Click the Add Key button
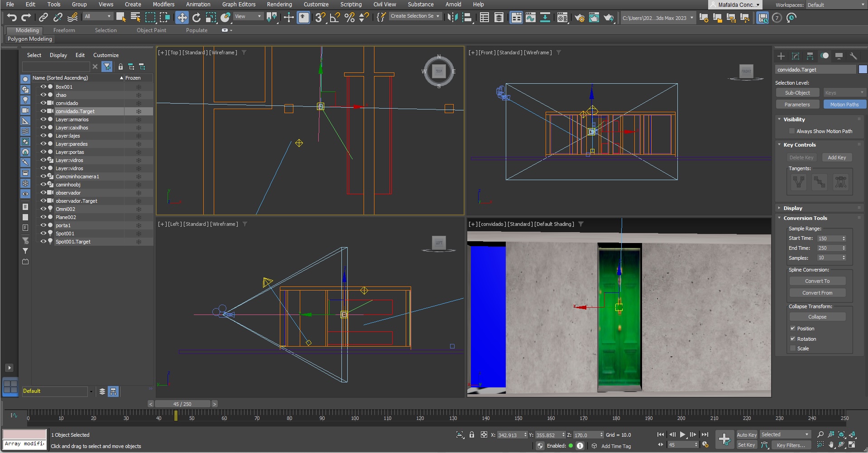 tap(836, 157)
